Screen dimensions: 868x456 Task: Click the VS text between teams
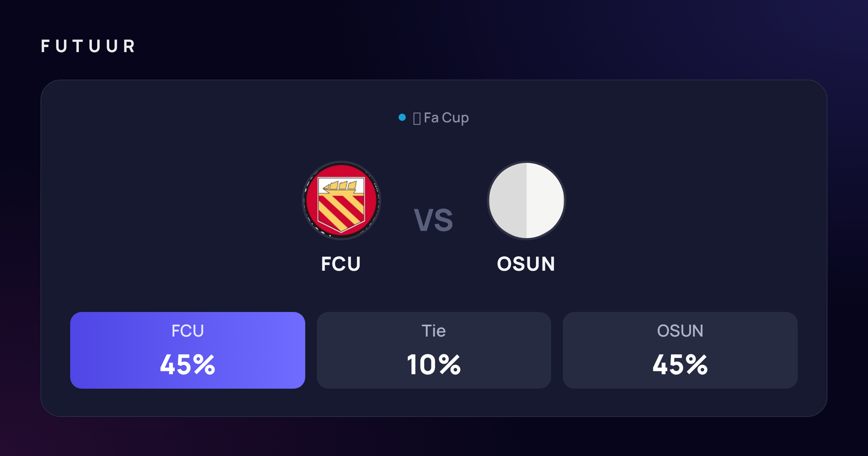434,220
